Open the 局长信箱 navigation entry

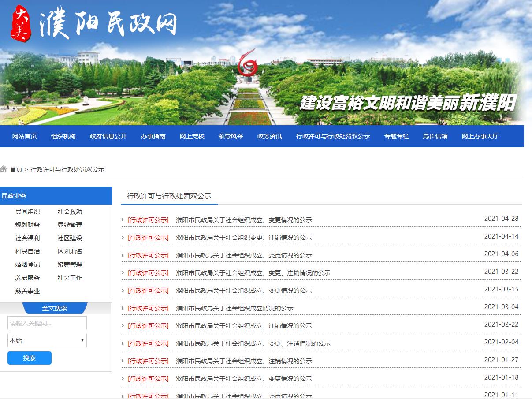coord(435,136)
